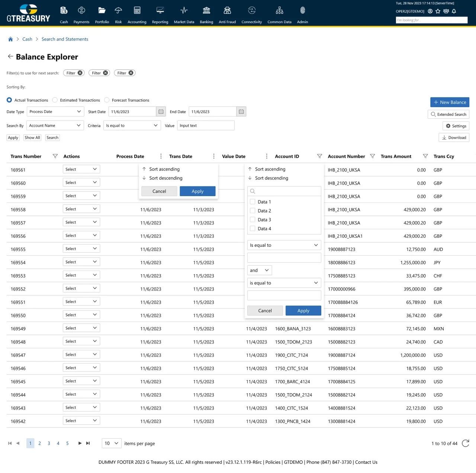Select Forecast Transactions radio button
Image resolution: width=476 pixels, height=473 pixels.
(107, 100)
